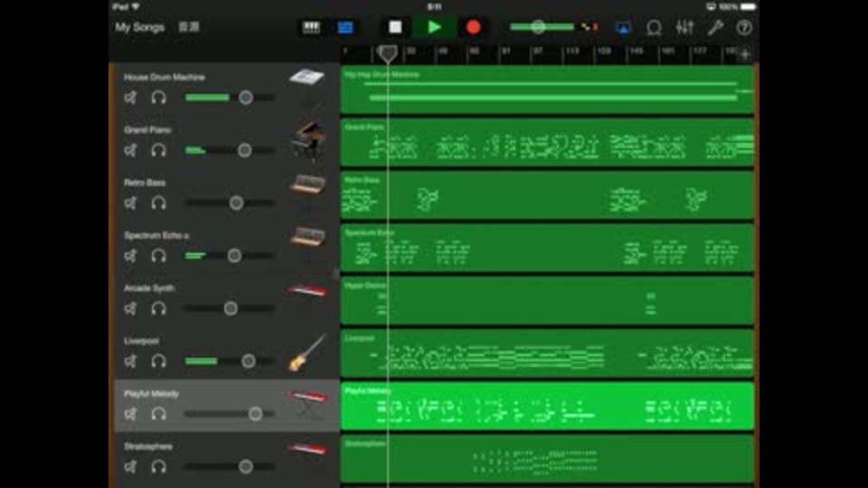The width and height of the screenshot is (868, 488).
Task: Solo the Retro Bass track
Action: click(x=159, y=203)
